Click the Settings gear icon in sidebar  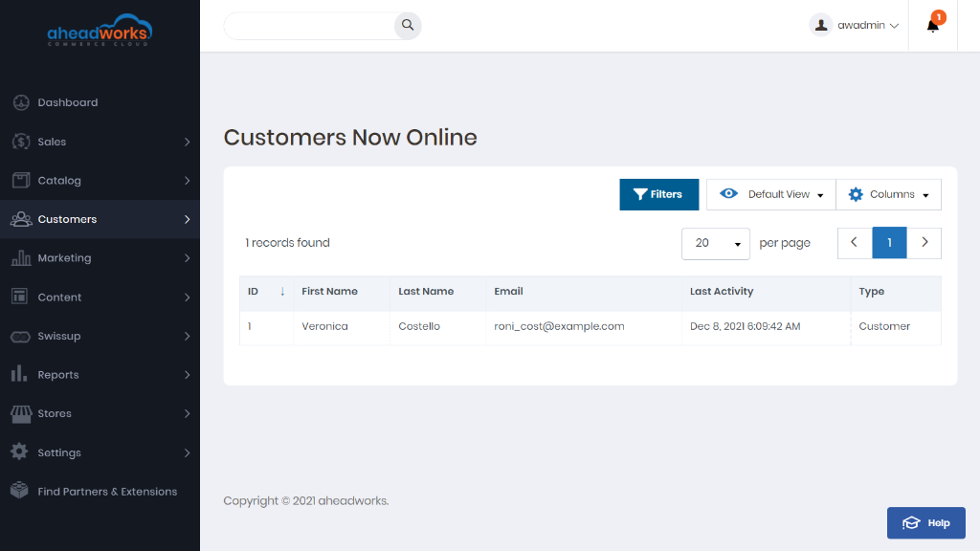tap(19, 452)
